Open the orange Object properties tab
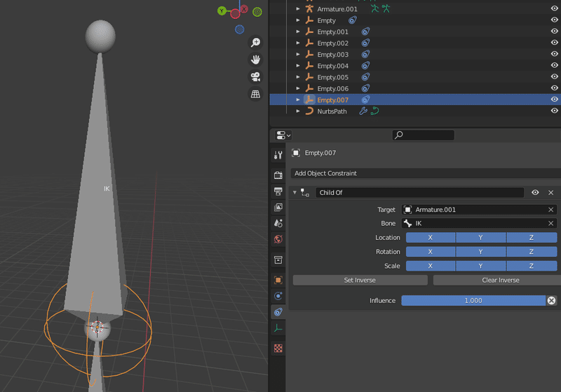This screenshot has height=392, width=561. point(278,280)
